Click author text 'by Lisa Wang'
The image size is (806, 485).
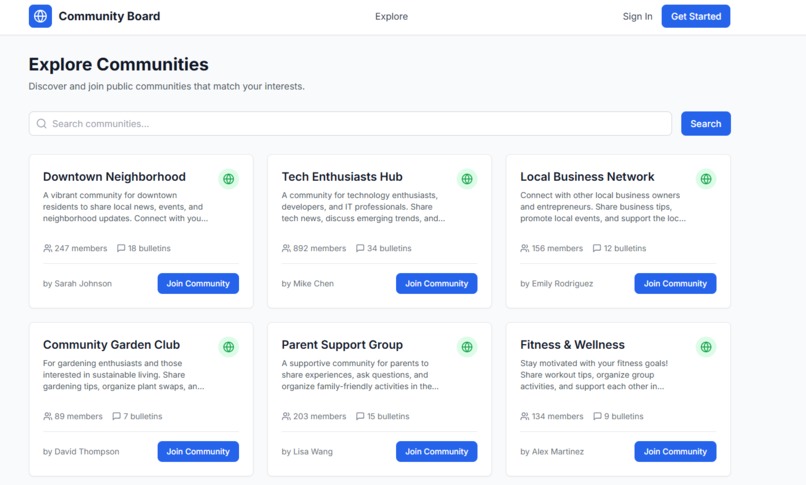coord(307,452)
